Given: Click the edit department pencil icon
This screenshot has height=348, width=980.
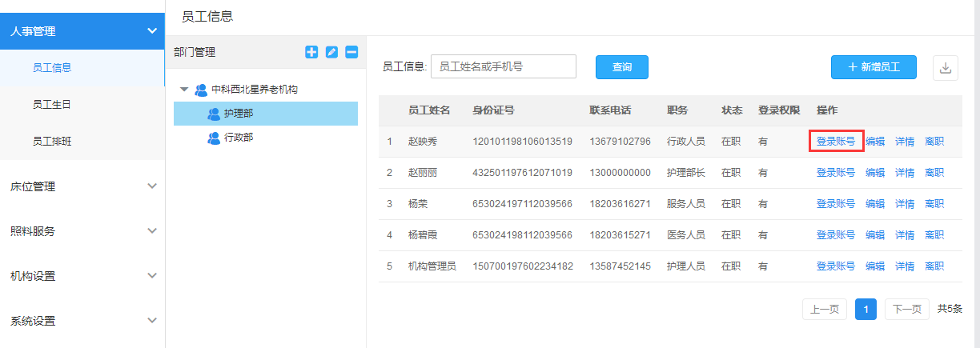Looking at the screenshot, I should click(332, 52).
